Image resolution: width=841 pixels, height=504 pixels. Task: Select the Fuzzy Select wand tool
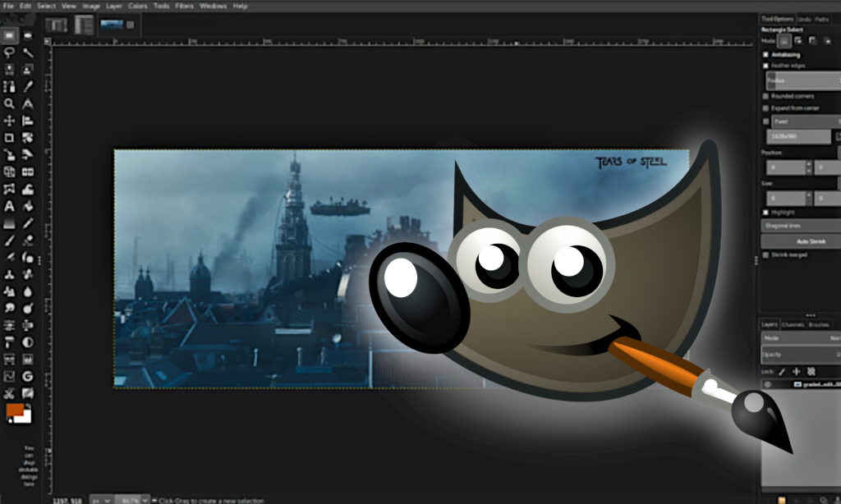click(x=28, y=53)
